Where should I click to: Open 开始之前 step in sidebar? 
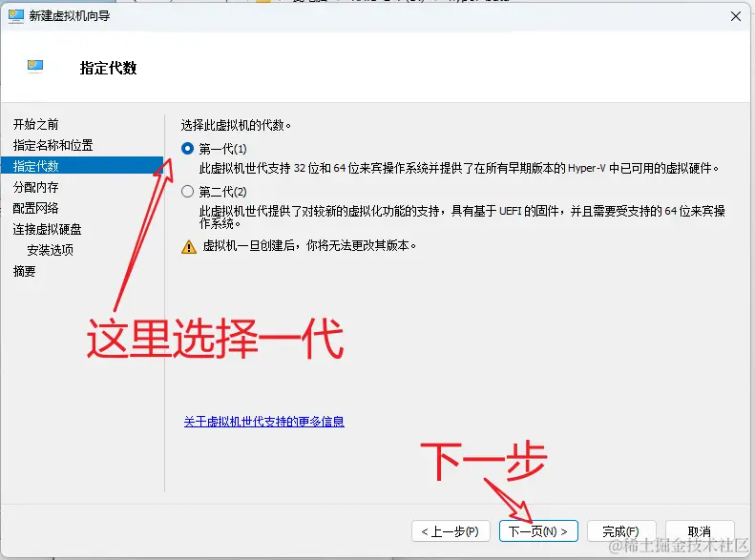pos(35,125)
